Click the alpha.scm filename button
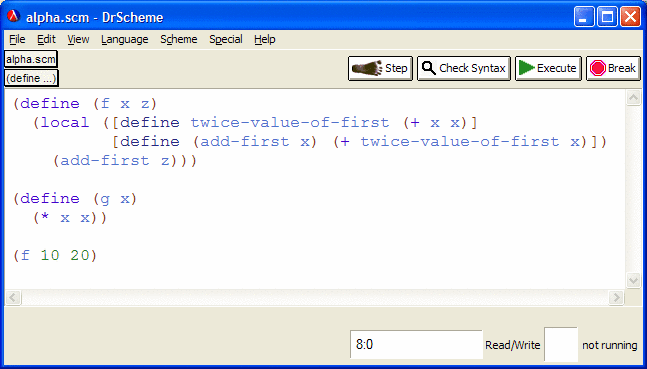 coord(31,59)
